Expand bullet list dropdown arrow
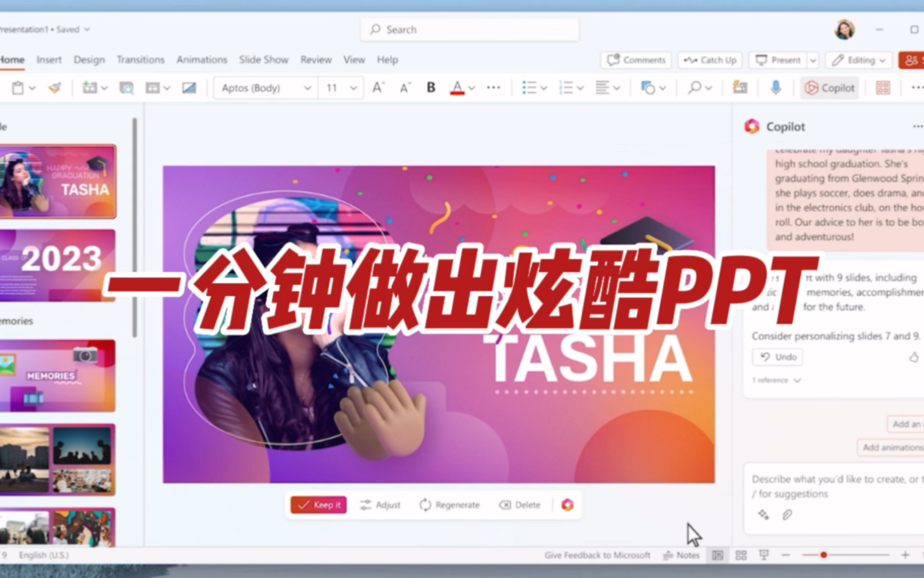Image resolution: width=924 pixels, height=578 pixels. [544, 88]
